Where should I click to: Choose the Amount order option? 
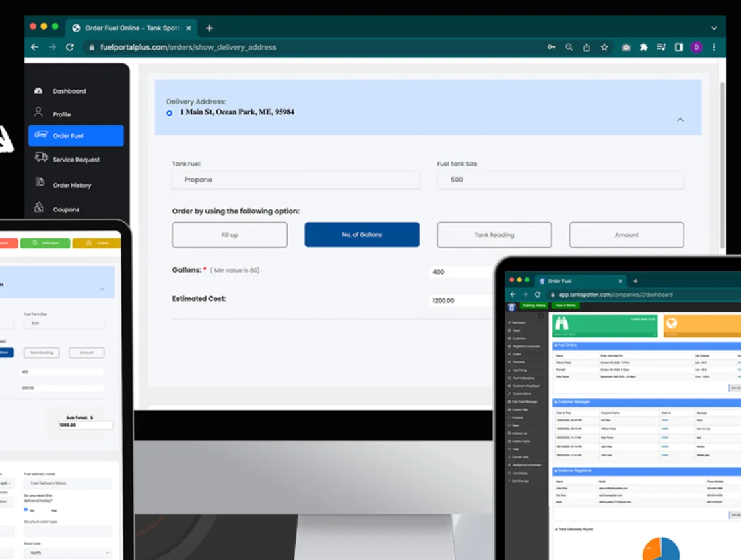click(626, 235)
